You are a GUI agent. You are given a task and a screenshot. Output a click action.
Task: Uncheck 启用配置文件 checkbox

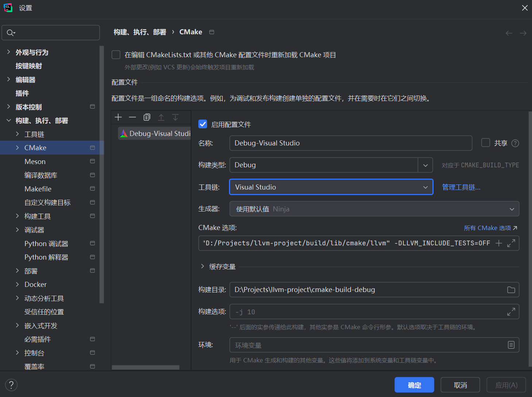point(203,124)
